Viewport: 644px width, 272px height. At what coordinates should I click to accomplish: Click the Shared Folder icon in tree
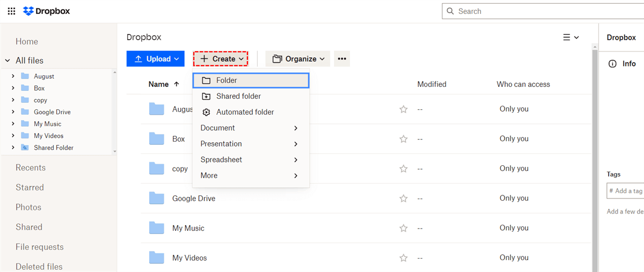25,148
